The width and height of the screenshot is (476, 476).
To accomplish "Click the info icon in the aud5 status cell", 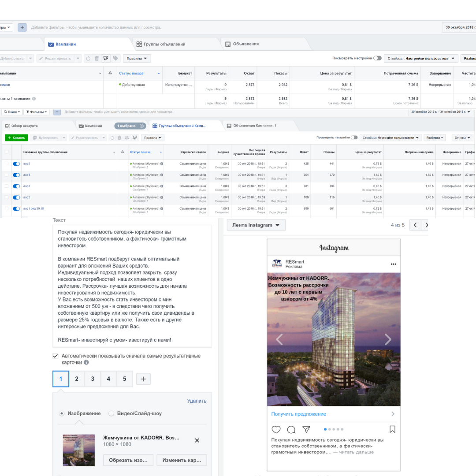I will (161, 164).
